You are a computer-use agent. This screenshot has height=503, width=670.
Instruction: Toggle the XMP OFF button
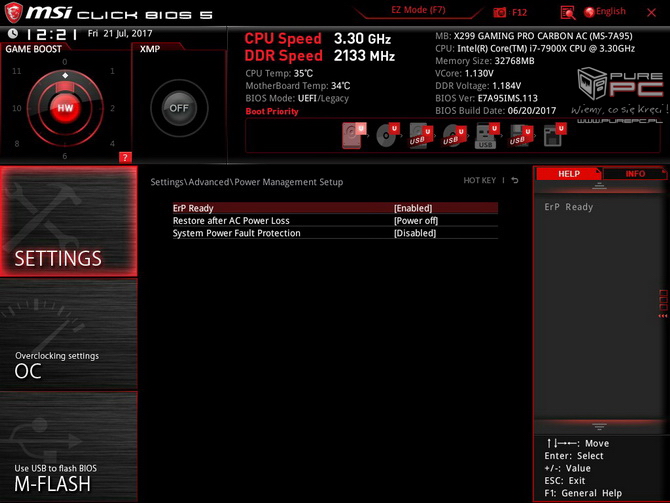click(x=179, y=108)
